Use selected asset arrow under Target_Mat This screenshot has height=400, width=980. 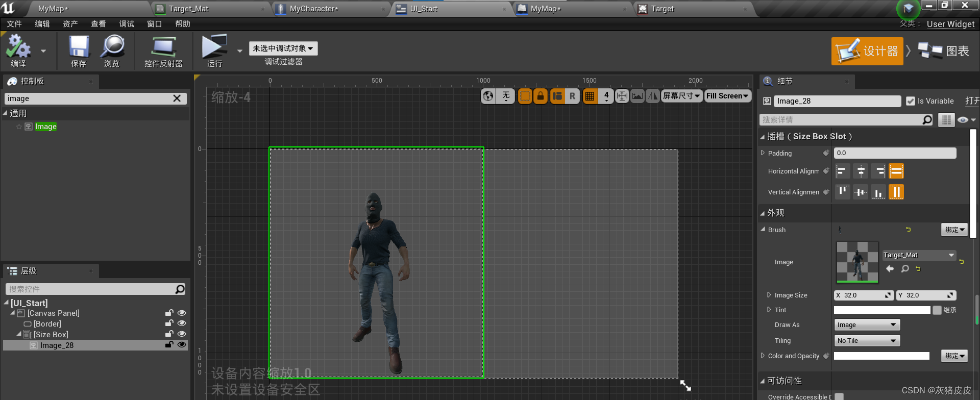[890, 268]
